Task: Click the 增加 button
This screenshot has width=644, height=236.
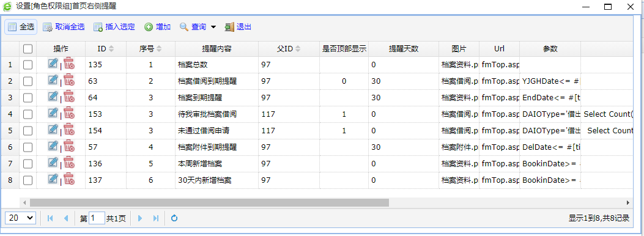Action: tap(158, 27)
